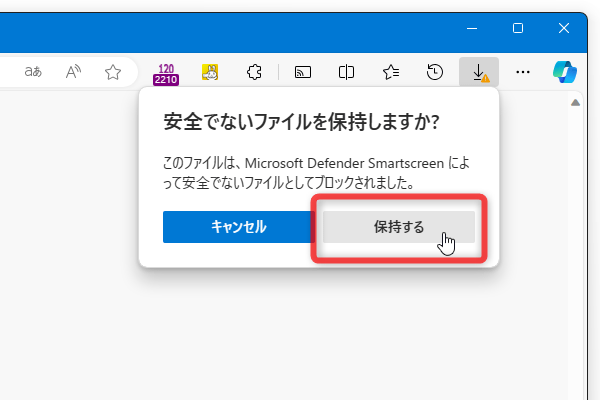Viewport: 600px width, 400px height.
Task: Minimize the Edge window
Action: click(x=472, y=28)
